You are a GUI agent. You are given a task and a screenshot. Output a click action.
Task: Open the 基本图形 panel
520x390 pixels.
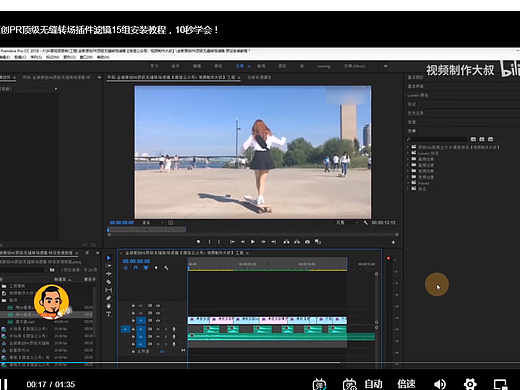point(415,77)
